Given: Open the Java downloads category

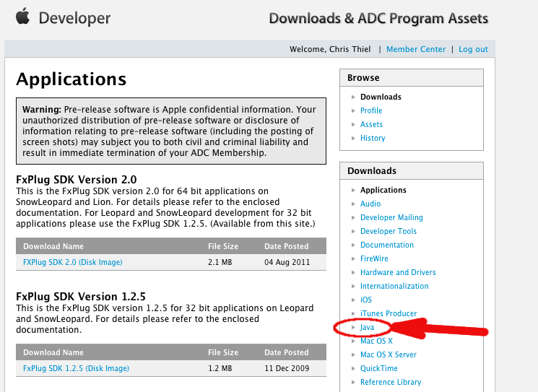Looking at the screenshot, I should (x=367, y=328).
